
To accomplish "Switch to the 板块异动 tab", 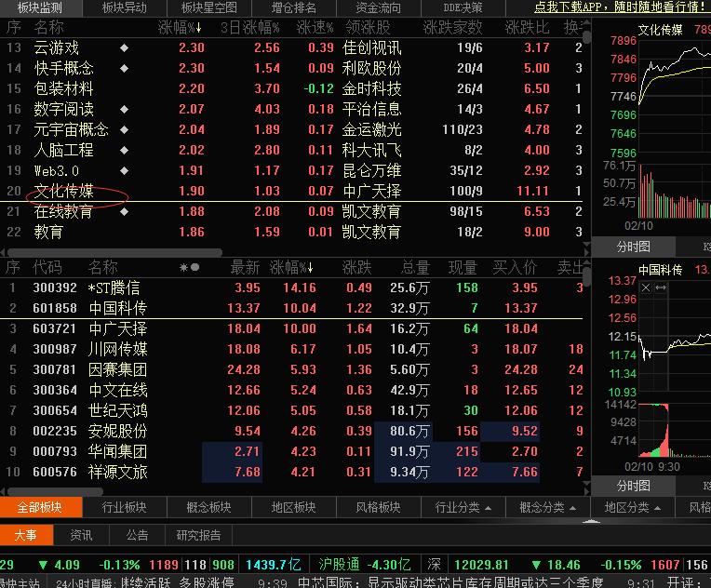I will click(125, 7).
